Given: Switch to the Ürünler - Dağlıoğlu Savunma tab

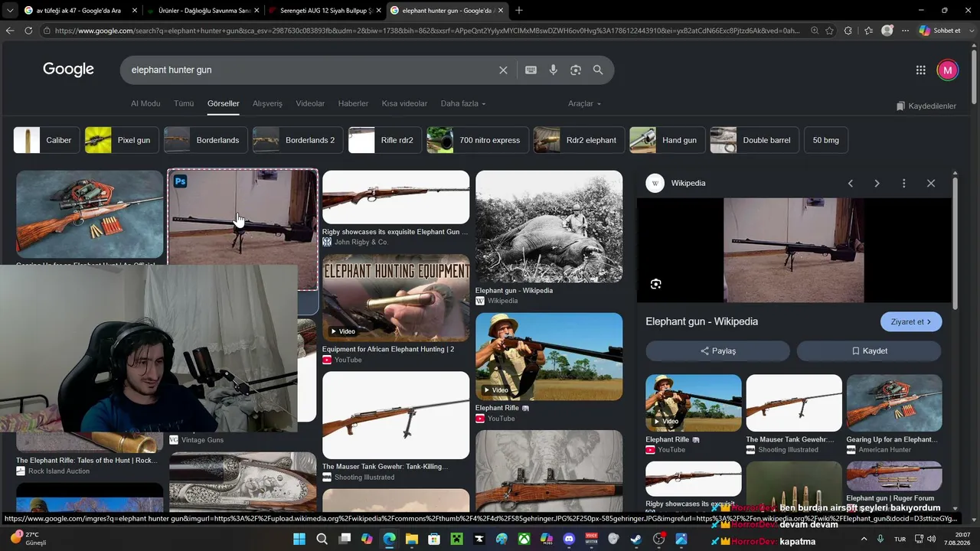Looking at the screenshot, I should pyautogui.click(x=202, y=10).
